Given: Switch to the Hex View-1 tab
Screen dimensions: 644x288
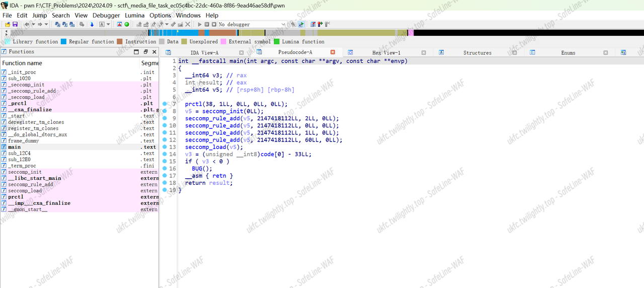Looking at the screenshot, I should tap(386, 52).
